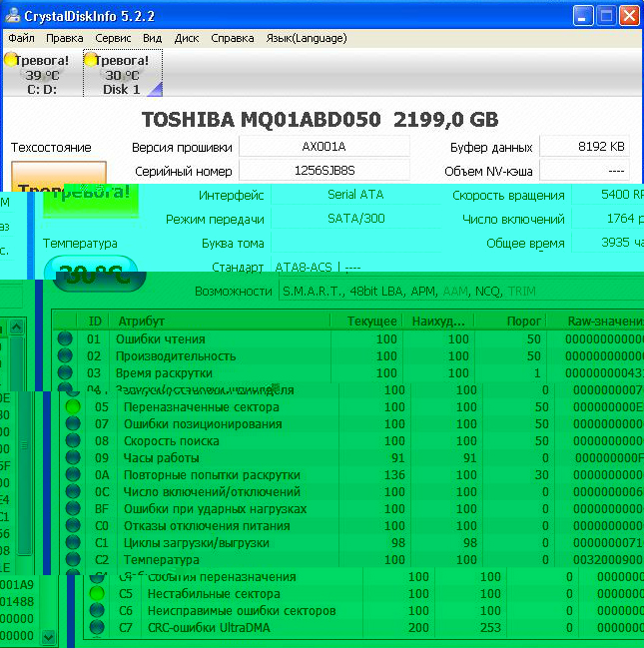
Task: Select attribute Повторные попытки раскрутки
Action: [212, 475]
